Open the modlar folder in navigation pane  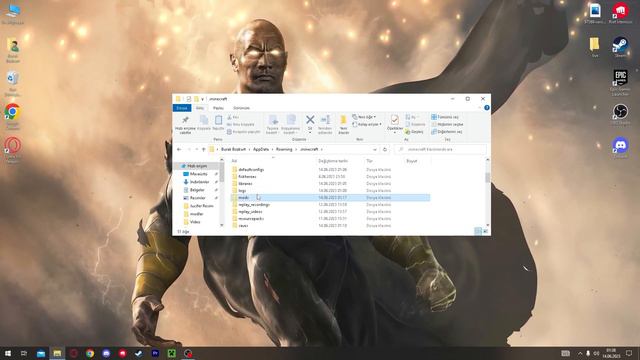click(196, 214)
